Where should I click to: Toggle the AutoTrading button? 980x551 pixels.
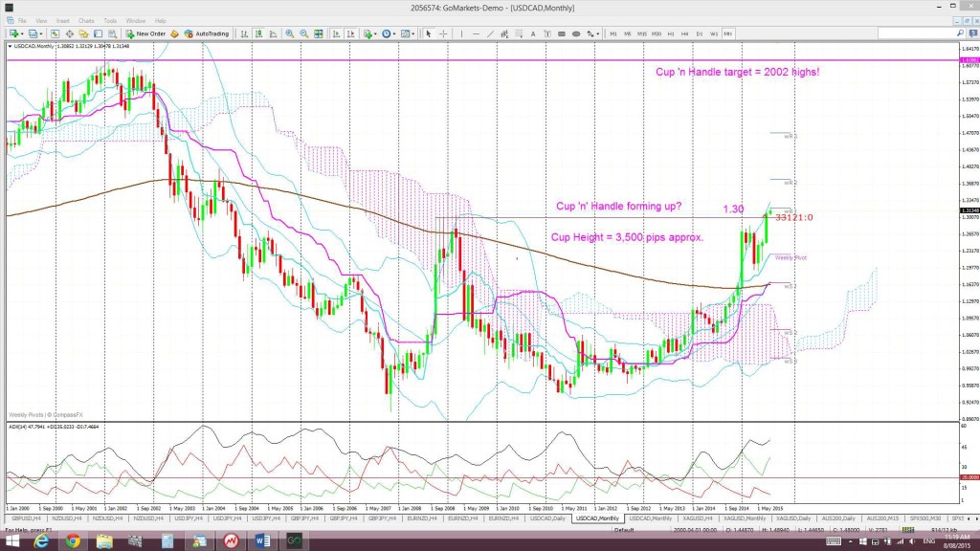pos(207,33)
